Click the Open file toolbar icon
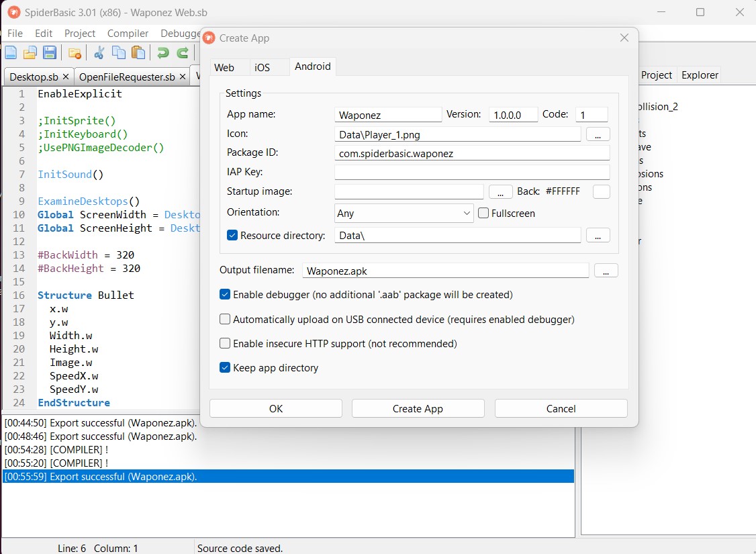The image size is (756, 554). click(x=30, y=52)
